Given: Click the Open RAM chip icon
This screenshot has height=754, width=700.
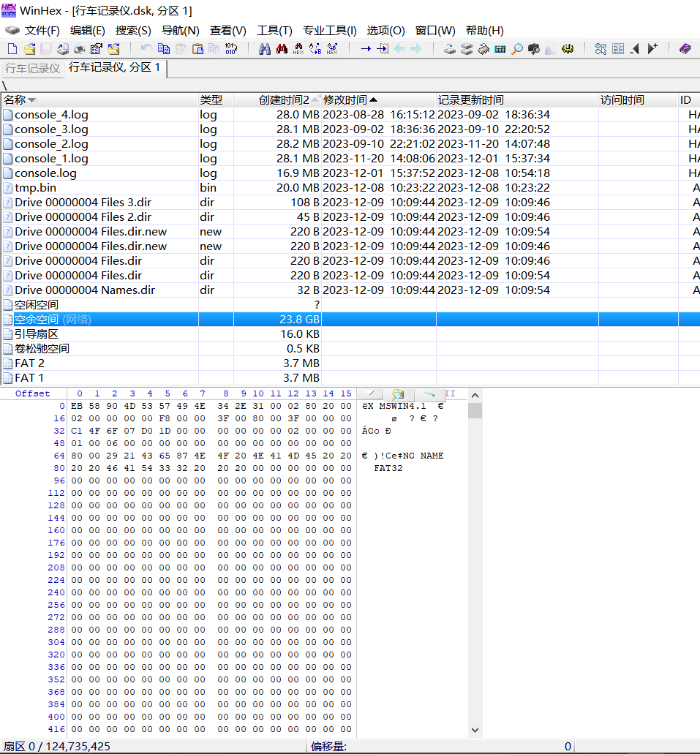Looking at the screenshot, I should [x=483, y=48].
